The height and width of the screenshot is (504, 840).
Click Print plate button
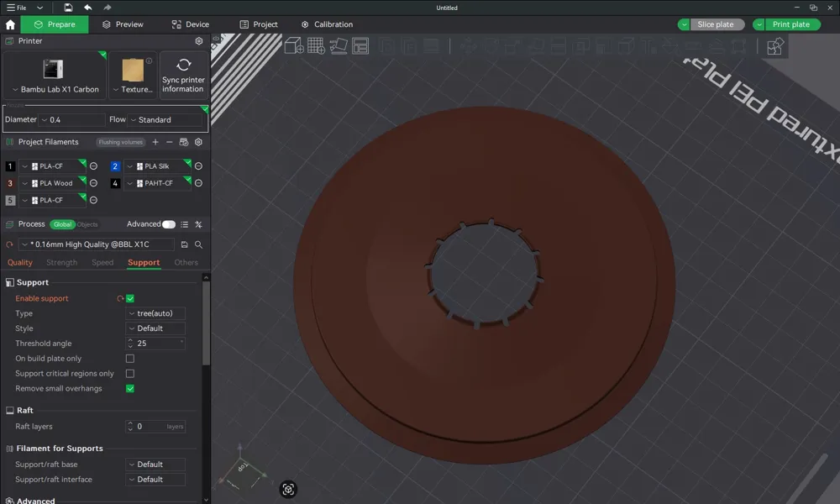point(791,24)
